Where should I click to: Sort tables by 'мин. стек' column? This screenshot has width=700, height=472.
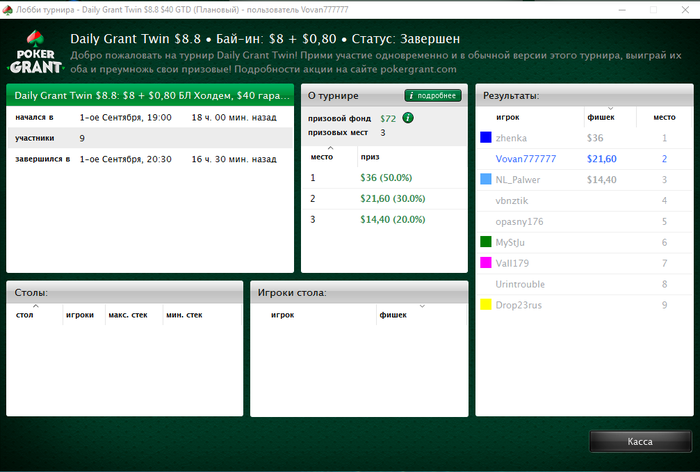184,315
